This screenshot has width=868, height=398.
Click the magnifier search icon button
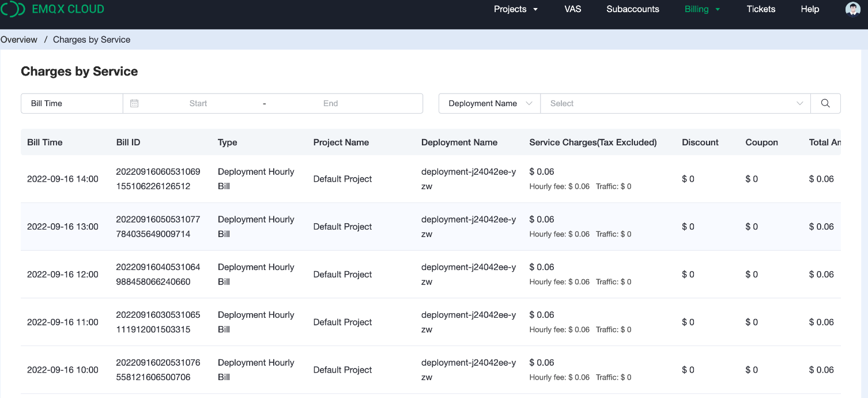(x=825, y=103)
